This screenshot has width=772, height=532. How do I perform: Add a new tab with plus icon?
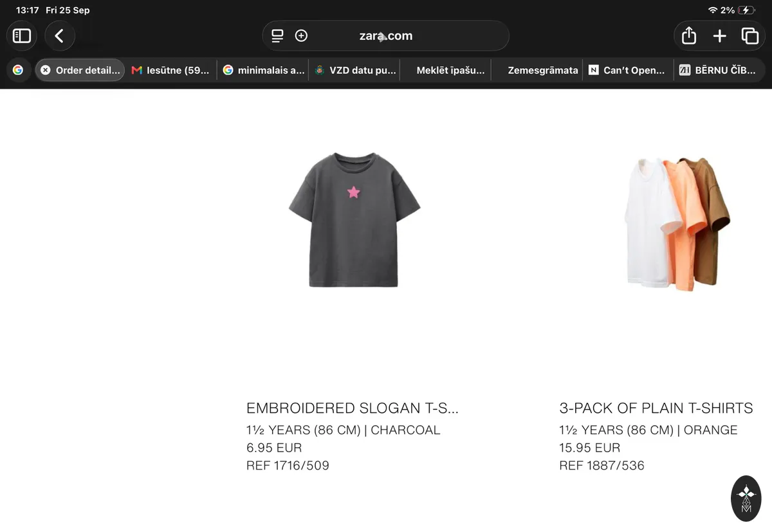click(719, 36)
